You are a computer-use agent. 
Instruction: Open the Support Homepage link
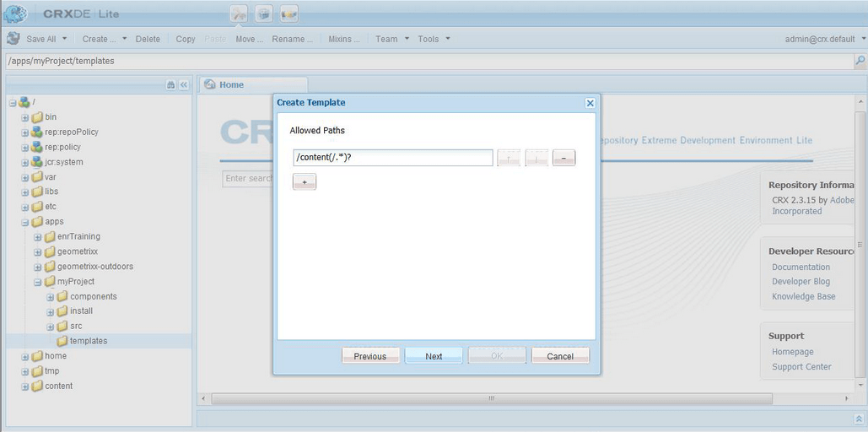[x=793, y=352]
